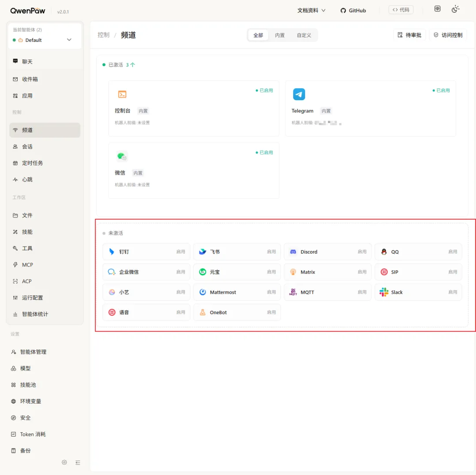476x475 pixels.
Task: Enable the QQ channel via 启用
Action: click(x=453, y=251)
